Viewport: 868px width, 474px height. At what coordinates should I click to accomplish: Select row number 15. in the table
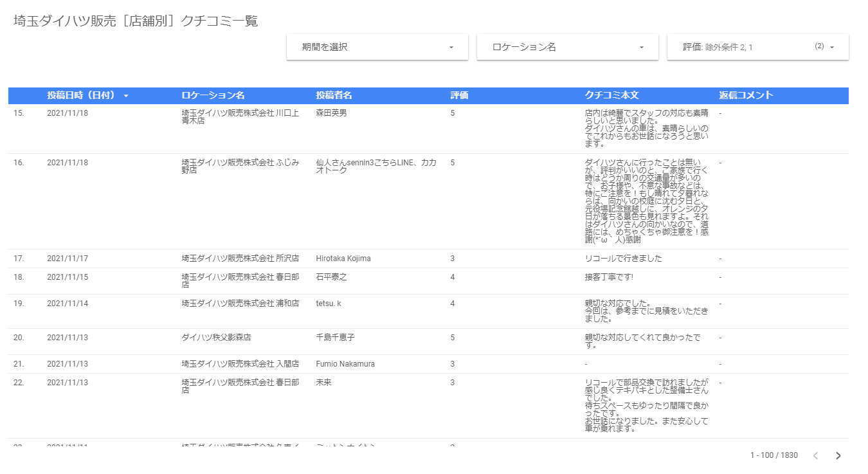click(19, 113)
